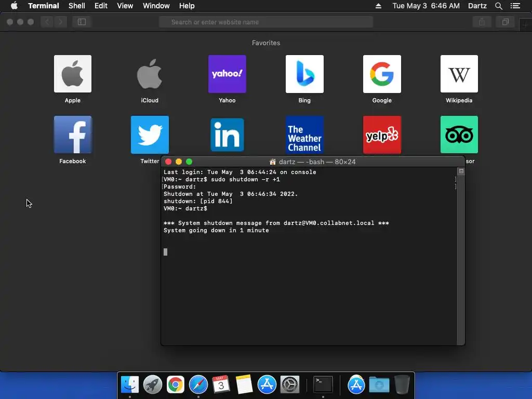Click the line 'sudo shutdown -r +1'
The height and width of the screenshot is (399, 532).
[245, 179]
